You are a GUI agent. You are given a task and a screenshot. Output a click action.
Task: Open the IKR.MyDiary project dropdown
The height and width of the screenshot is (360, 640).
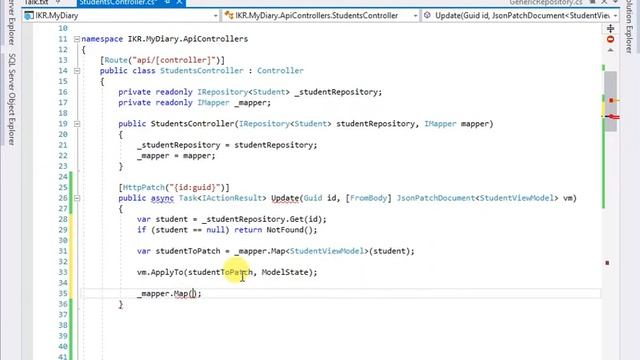121,16
